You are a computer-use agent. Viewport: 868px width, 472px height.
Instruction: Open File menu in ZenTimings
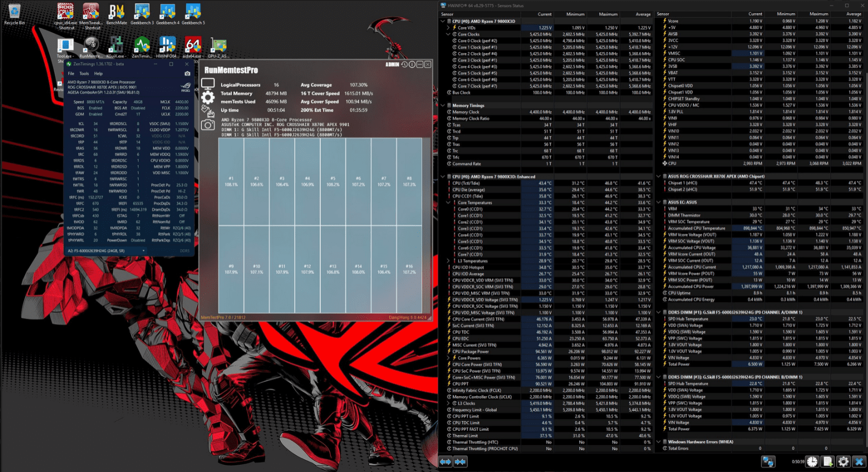pos(71,73)
